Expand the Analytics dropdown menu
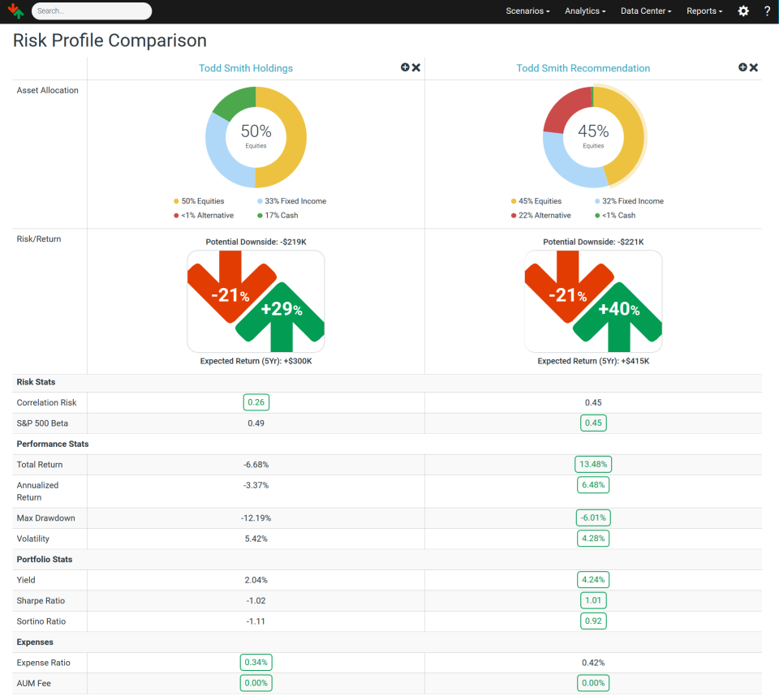The height and width of the screenshot is (700, 779). pos(585,11)
